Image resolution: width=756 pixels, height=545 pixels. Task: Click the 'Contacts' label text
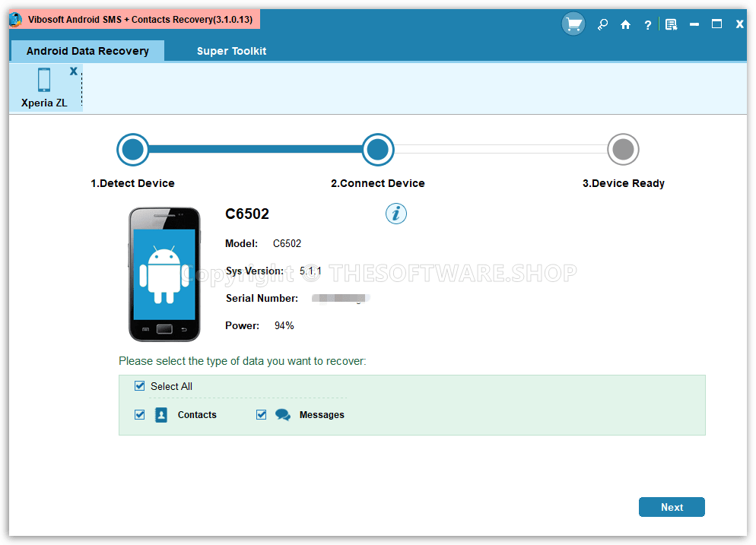[x=197, y=414]
